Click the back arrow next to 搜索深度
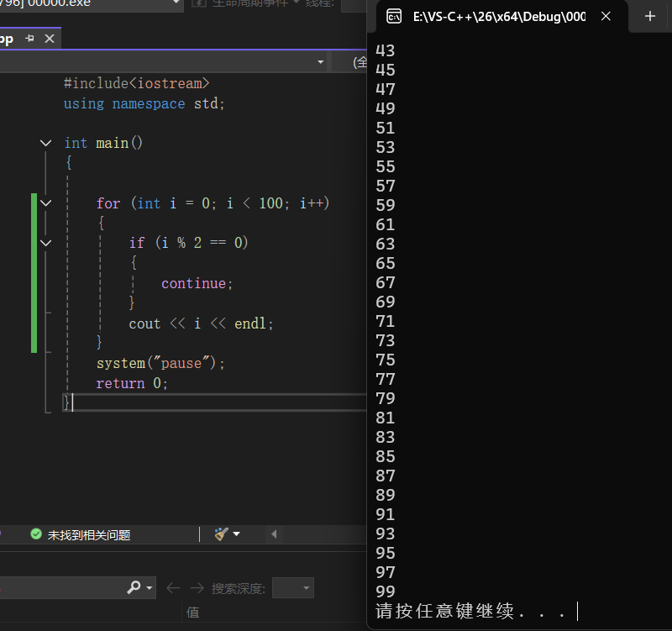 [x=173, y=587]
